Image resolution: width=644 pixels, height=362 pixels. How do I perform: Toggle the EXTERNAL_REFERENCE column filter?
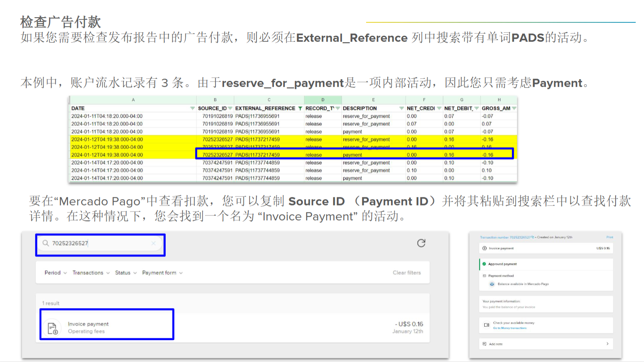pyautogui.click(x=300, y=108)
